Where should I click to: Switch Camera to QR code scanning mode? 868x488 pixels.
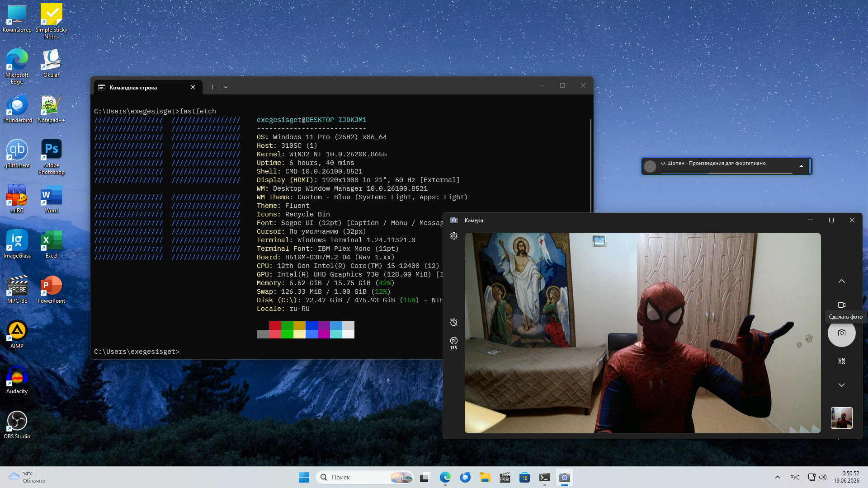(842, 361)
